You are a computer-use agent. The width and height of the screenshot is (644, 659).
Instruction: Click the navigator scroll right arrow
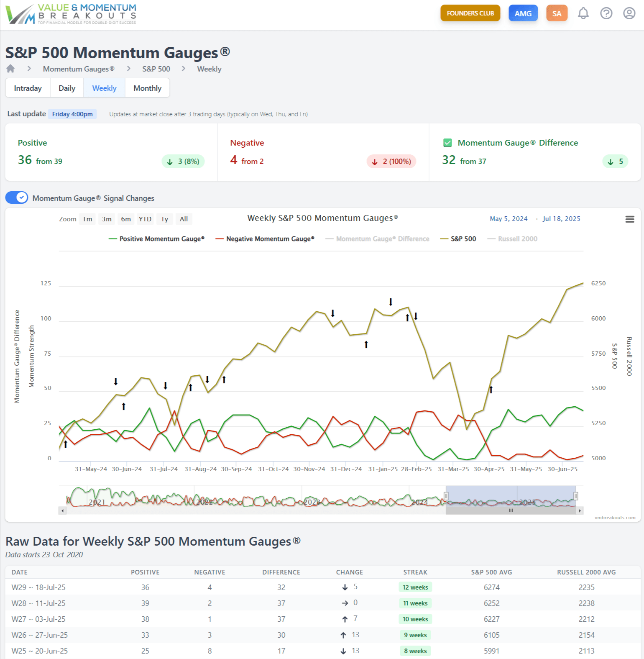click(x=580, y=510)
